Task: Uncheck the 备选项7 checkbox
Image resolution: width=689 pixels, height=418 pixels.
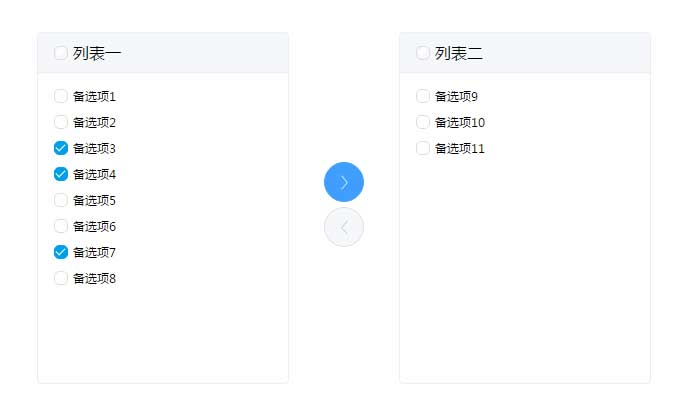Action: pyautogui.click(x=61, y=253)
